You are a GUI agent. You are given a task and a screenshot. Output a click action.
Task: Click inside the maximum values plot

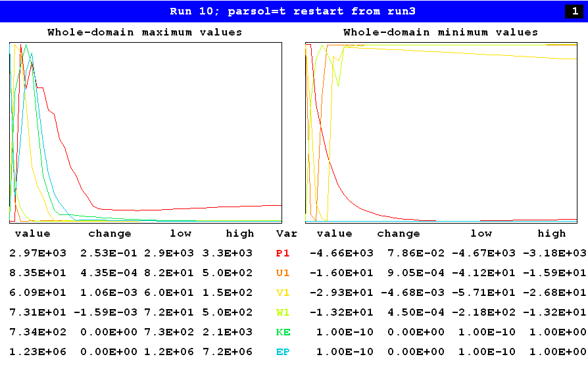coord(145,133)
